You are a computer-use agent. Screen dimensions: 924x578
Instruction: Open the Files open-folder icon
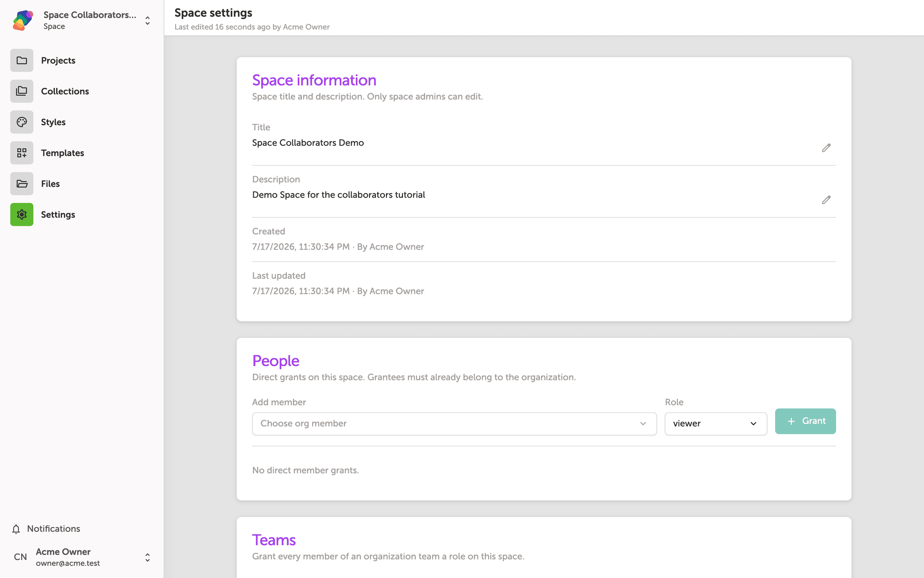coord(22,183)
